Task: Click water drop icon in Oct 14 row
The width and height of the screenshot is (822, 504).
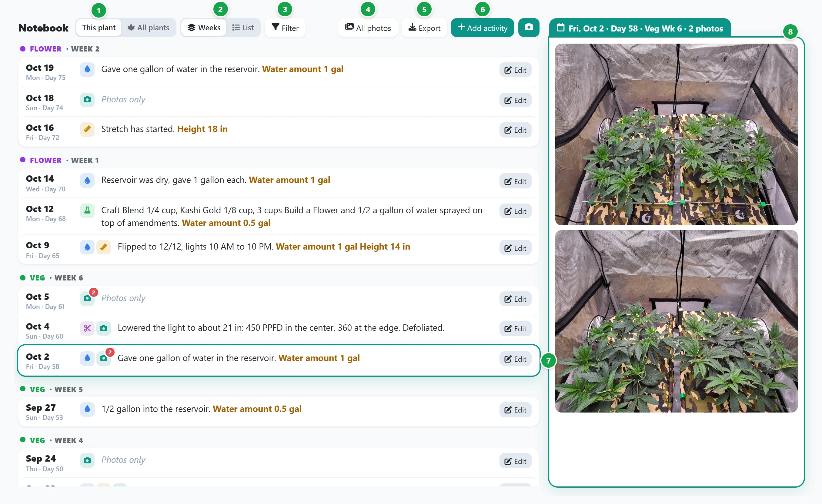Action: pos(87,180)
